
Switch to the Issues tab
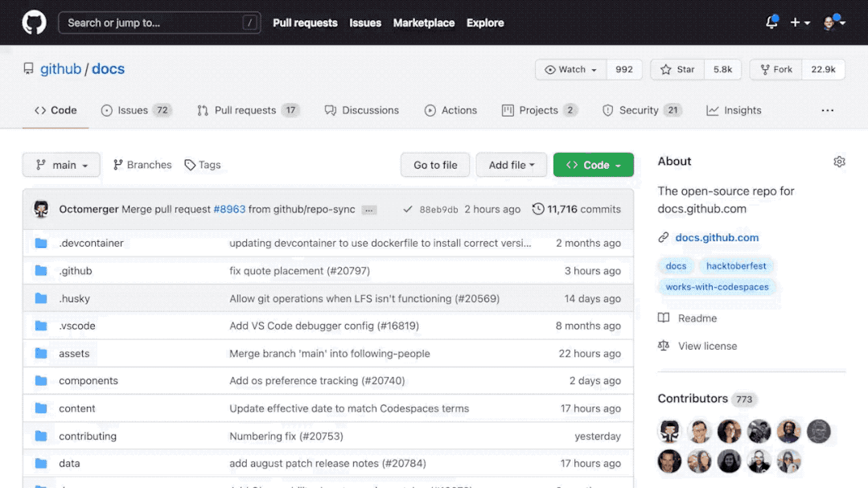pos(136,110)
